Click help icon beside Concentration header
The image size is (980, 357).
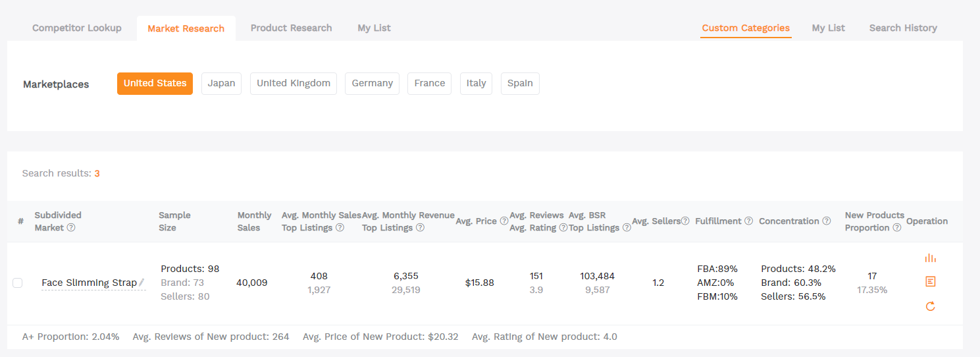(828, 221)
